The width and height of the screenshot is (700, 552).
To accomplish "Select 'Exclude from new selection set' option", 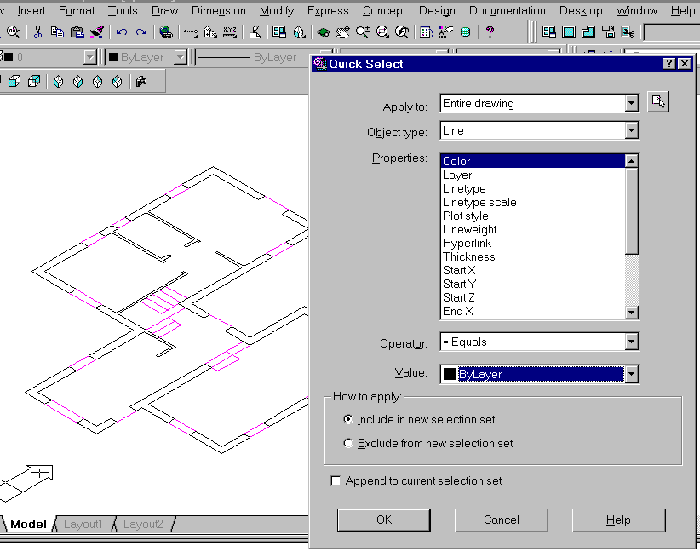I will [348, 443].
